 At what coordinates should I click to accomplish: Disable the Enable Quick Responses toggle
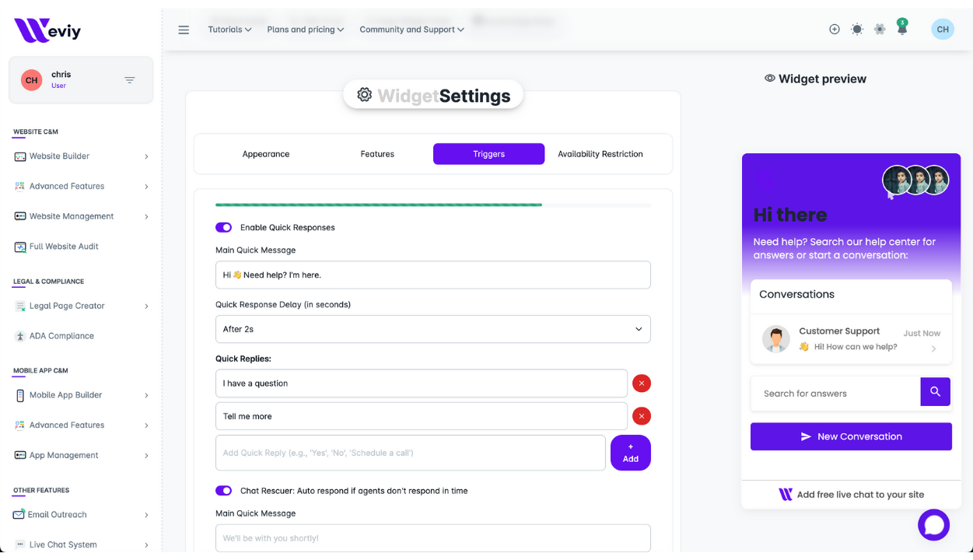[x=223, y=228]
